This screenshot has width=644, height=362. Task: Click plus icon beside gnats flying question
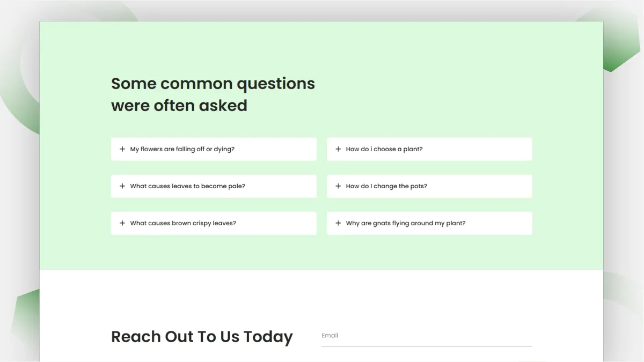pos(338,223)
